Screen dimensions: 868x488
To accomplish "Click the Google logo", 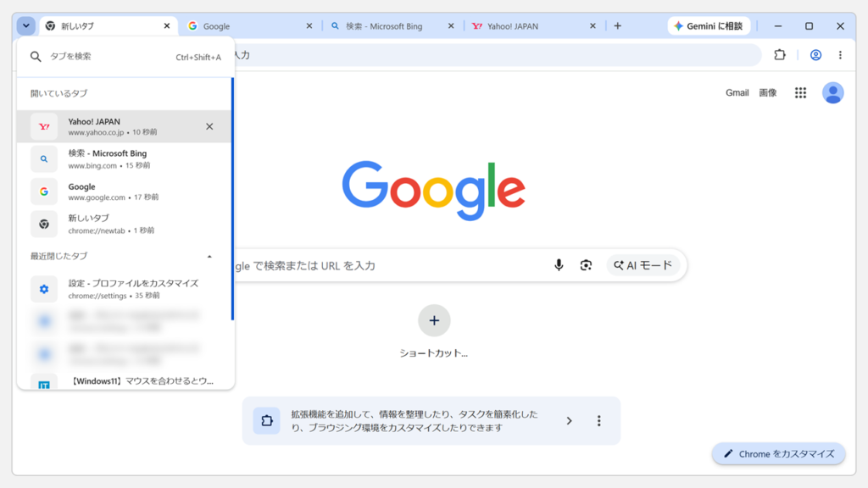I will 433,191.
